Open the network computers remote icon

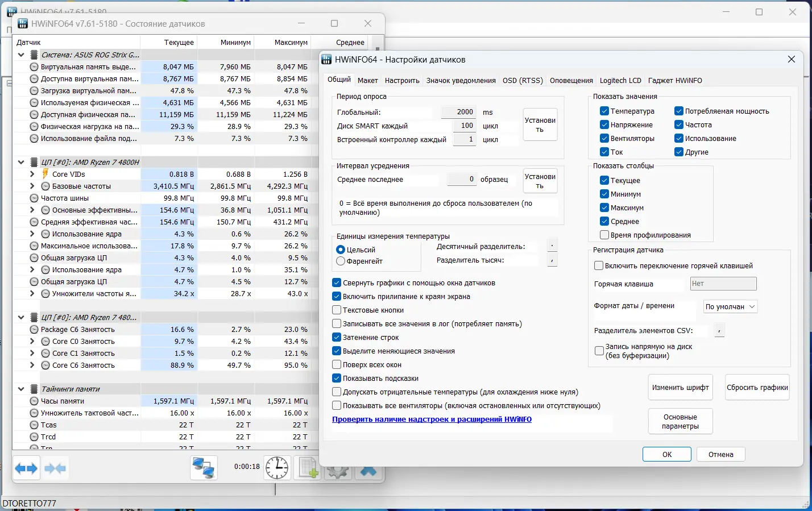pos(204,468)
